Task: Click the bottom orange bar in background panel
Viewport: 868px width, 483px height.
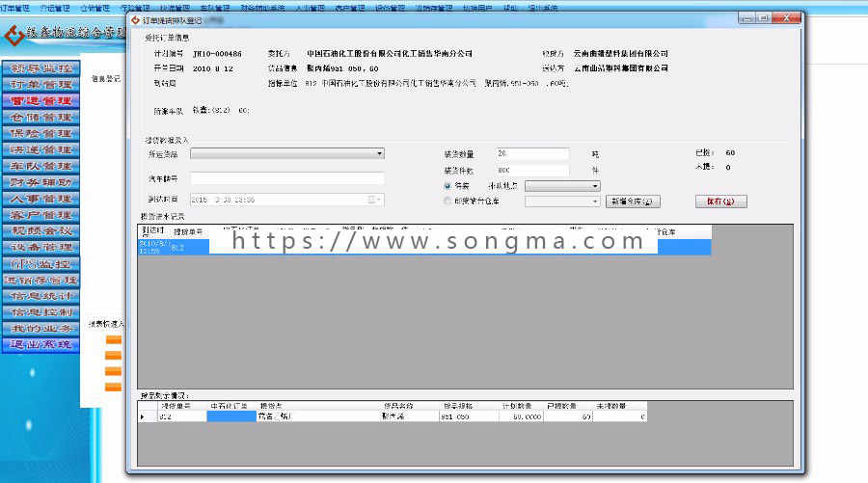Action: click(x=114, y=387)
